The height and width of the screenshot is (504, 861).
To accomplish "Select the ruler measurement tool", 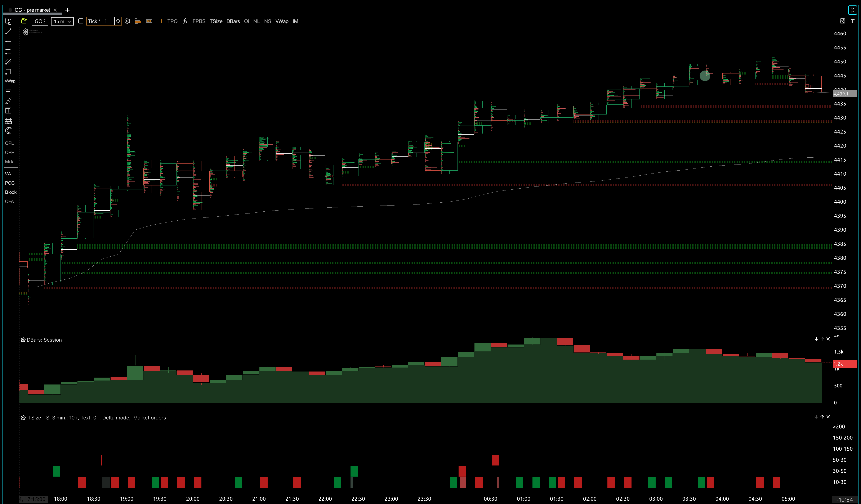I will [9, 121].
